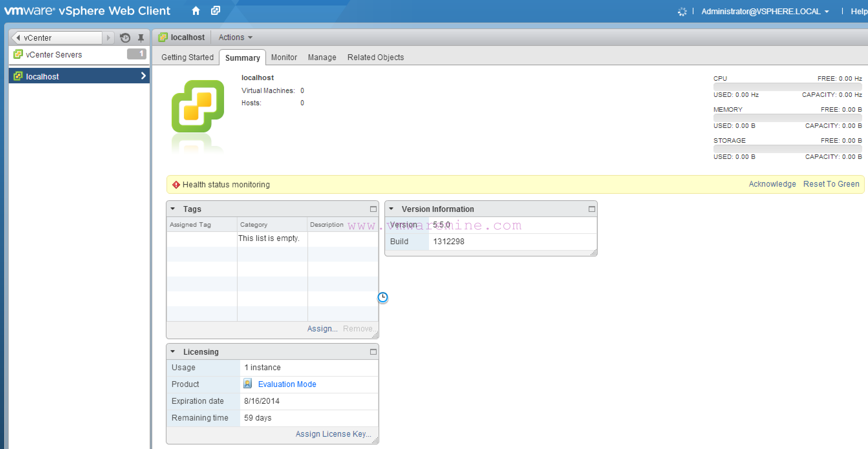Open the Help menu
This screenshot has height=449, width=868.
pos(859,11)
